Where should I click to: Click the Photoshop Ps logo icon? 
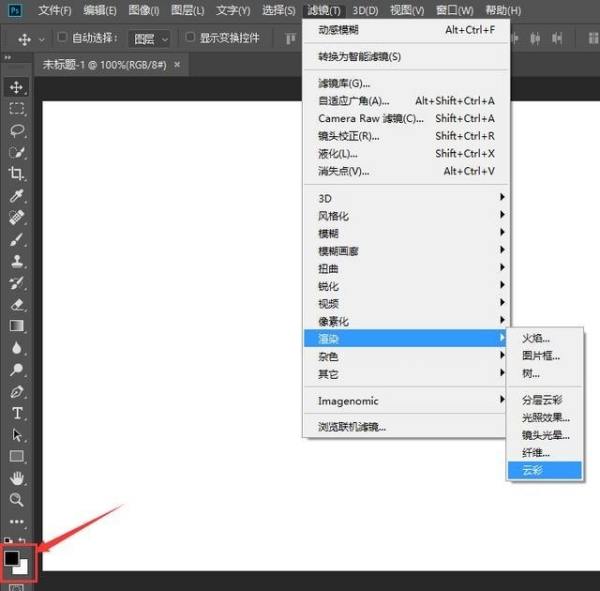pyautogui.click(x=15, y=10)
